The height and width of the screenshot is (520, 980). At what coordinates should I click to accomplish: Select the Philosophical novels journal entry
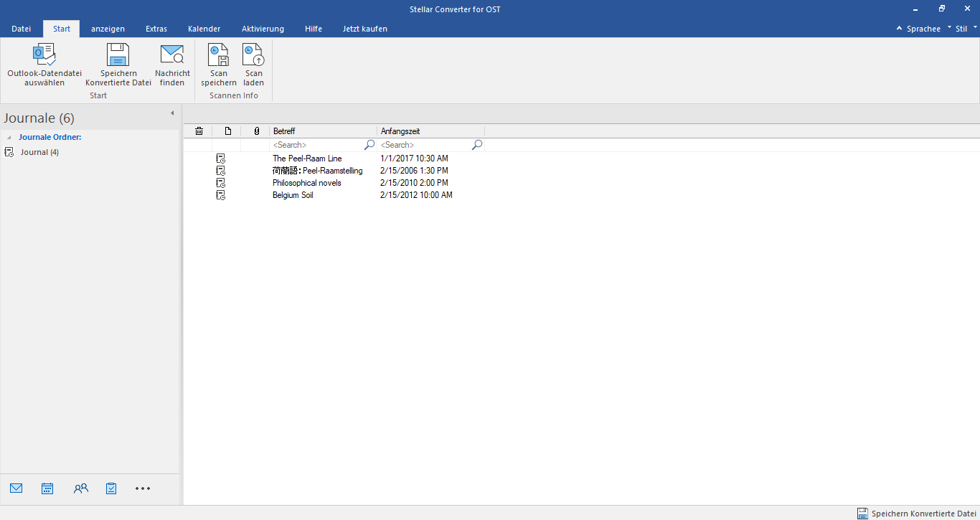(x=306, y=183)
